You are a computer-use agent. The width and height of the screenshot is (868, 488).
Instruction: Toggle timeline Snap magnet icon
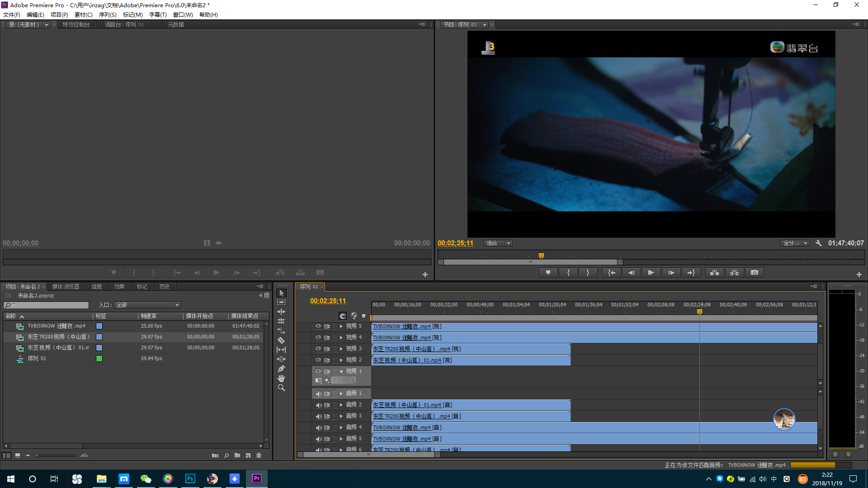click(x=343, y=316)
